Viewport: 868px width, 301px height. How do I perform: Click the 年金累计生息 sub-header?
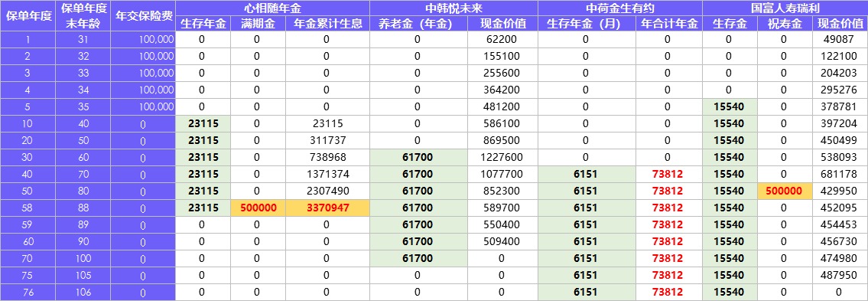pyautogui.click(x=328, y=24)
